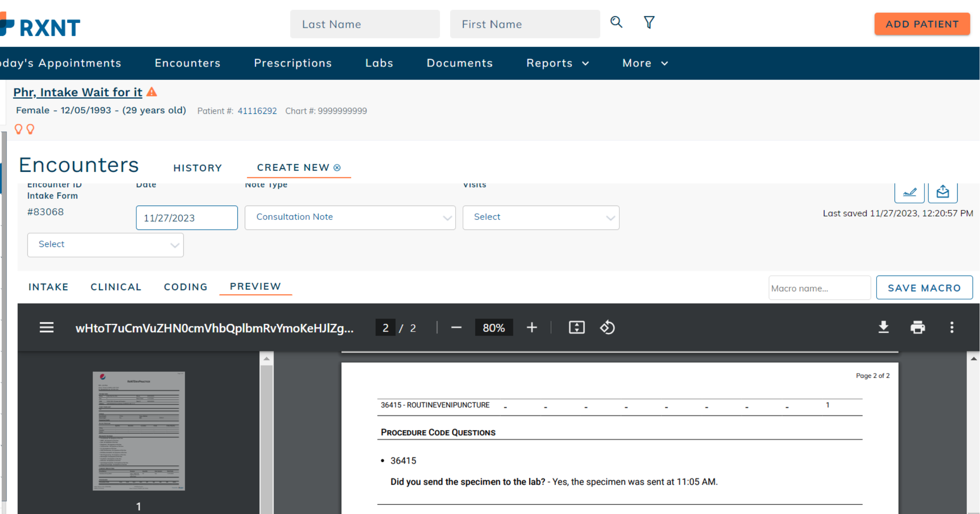Select the page 1 thumbnail
Image resolution: width=980 pixels, height=514 pixels.
click(139, 431)
